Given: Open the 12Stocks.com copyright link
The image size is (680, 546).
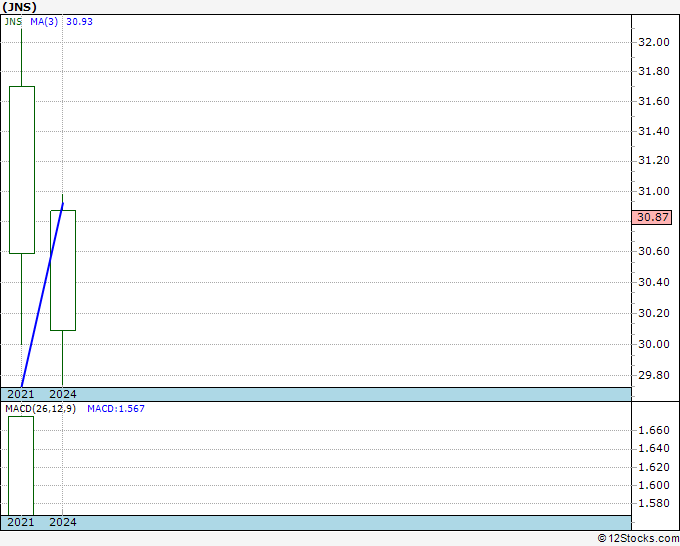Looking at the screenshot, I should pyautogui.click(x=638, y=538).
